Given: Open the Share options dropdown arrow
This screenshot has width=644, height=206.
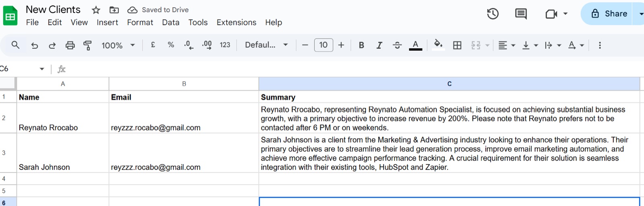Looking at the screenshot, I should click(x=640, y=14).
